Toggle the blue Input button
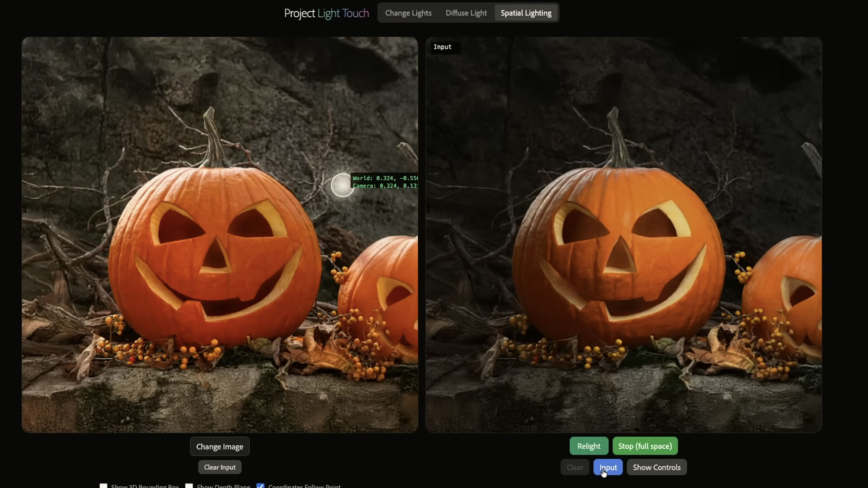This screenshot has height=488, width=868. click(x=608, y=467)
